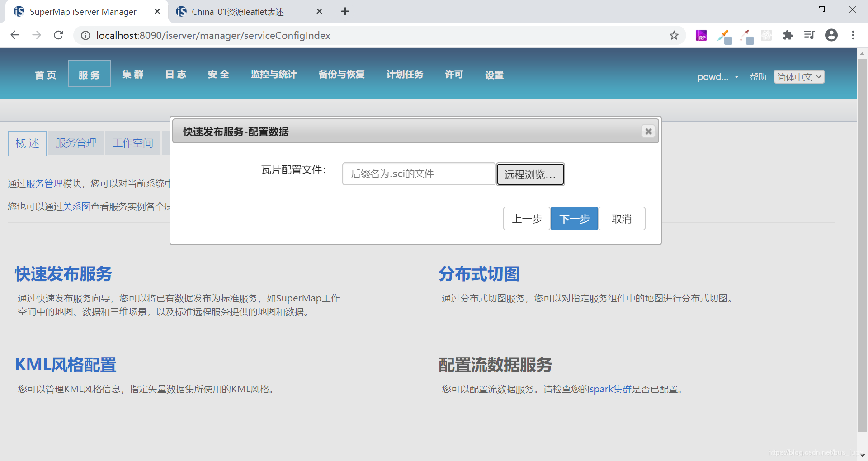Viewport: 868px width, 461px height.
Task: Expand the powd... user account dropdown
Action: click(x=718, y=77)
